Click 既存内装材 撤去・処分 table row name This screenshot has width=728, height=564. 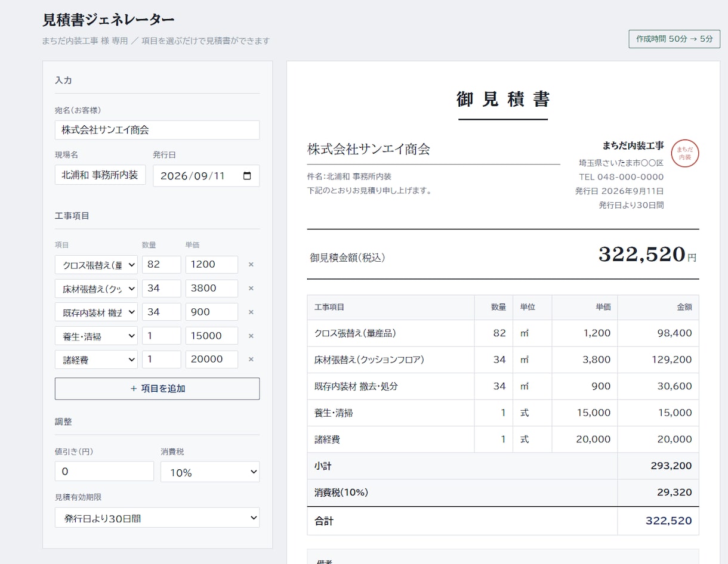(x=356, y=386)
